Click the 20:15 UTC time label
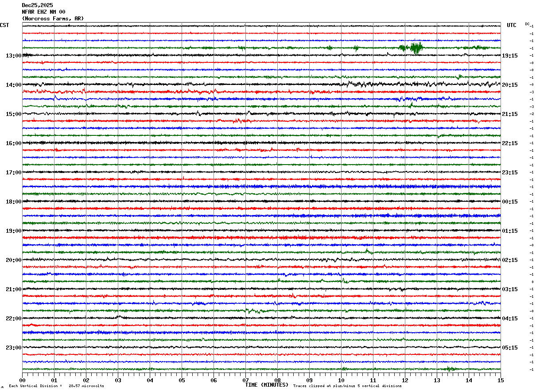 pos(509,85)
